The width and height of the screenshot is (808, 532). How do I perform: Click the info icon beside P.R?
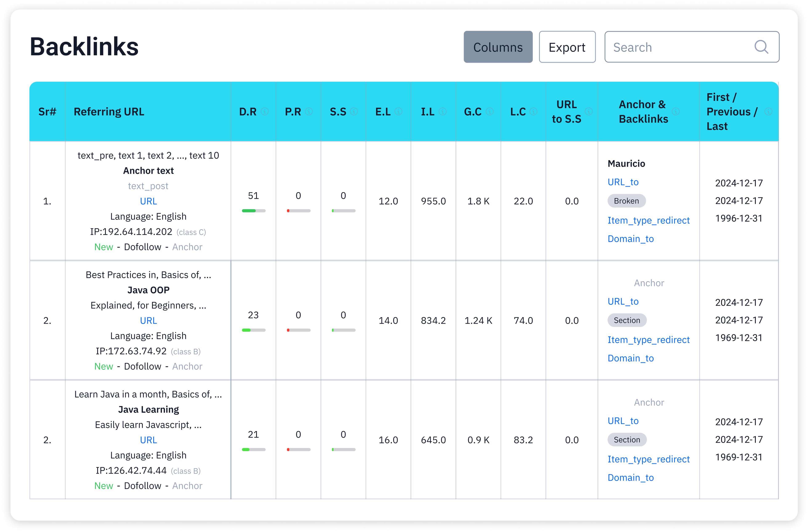click(309, 111)
